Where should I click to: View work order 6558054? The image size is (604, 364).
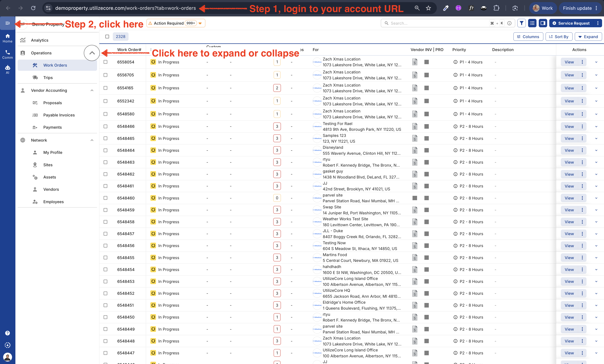569,62
